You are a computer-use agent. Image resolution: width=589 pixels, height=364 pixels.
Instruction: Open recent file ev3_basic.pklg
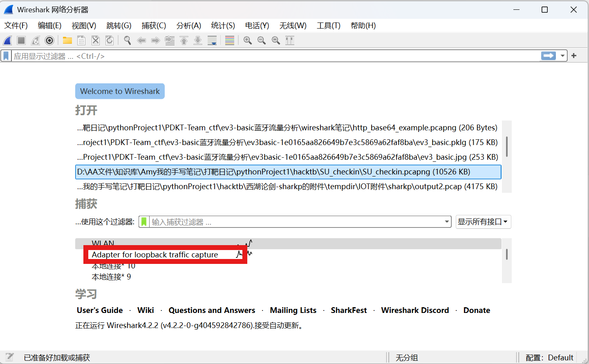coord(288,142)
